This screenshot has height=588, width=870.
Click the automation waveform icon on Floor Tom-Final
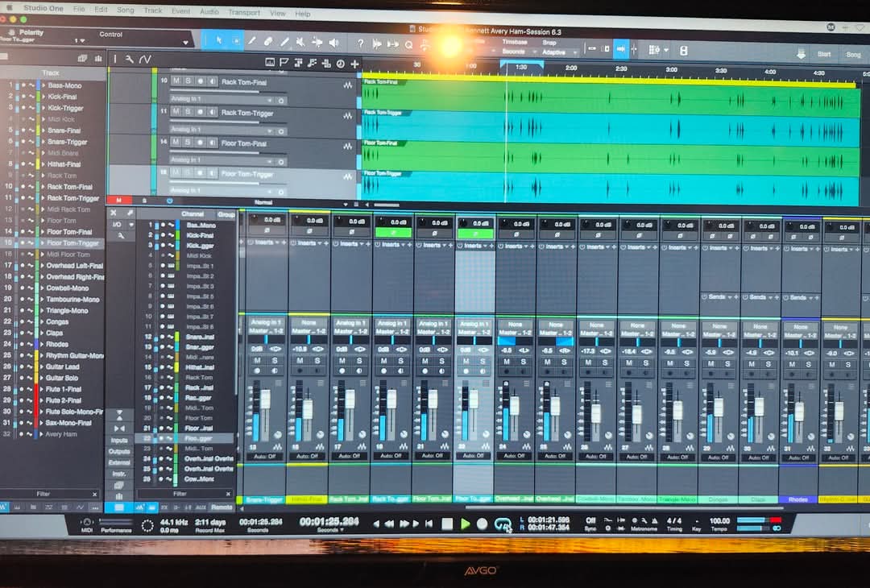tap(347, 146)
